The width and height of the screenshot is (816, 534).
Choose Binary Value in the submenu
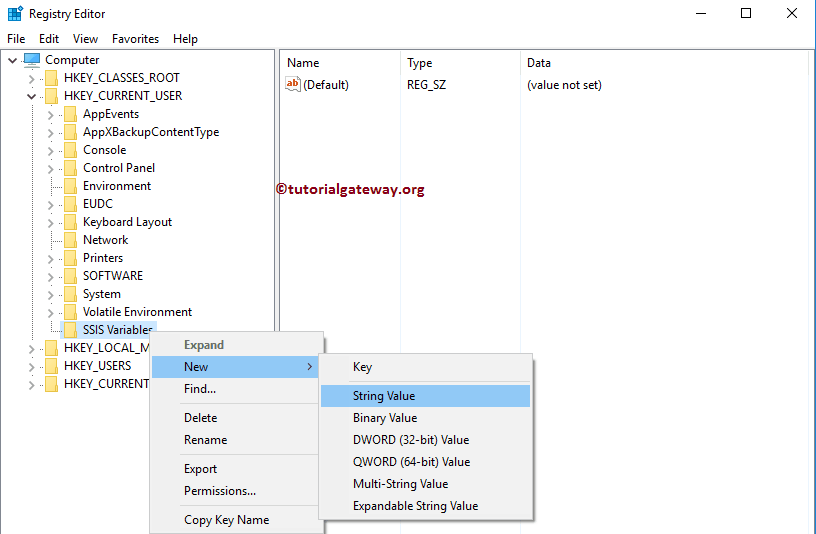(425, 418)
